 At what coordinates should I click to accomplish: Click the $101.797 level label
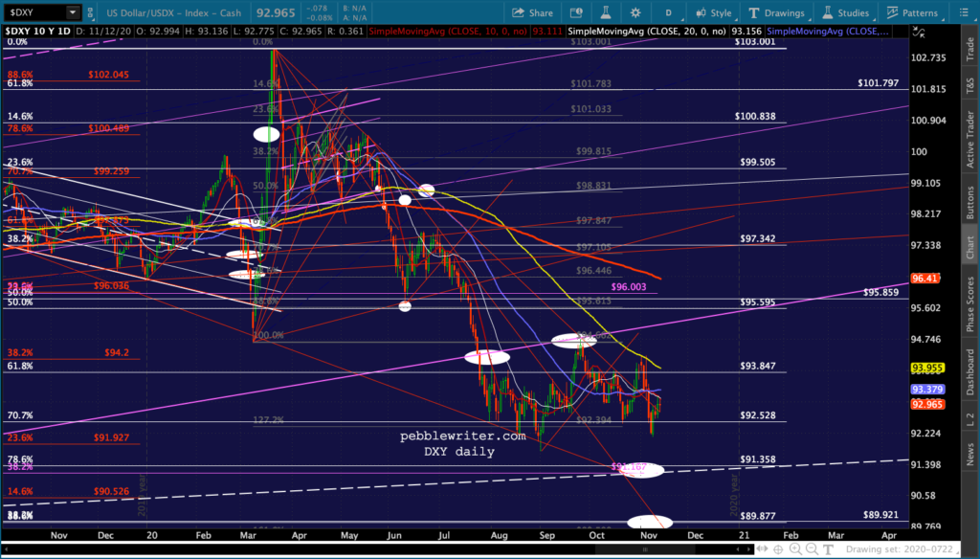(879, 82)
